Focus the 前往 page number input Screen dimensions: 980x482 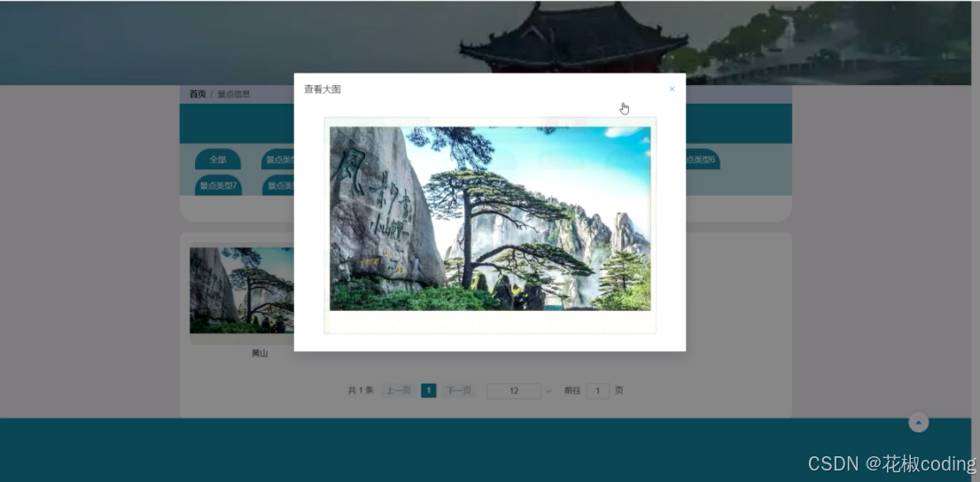(x=597, y=391)
